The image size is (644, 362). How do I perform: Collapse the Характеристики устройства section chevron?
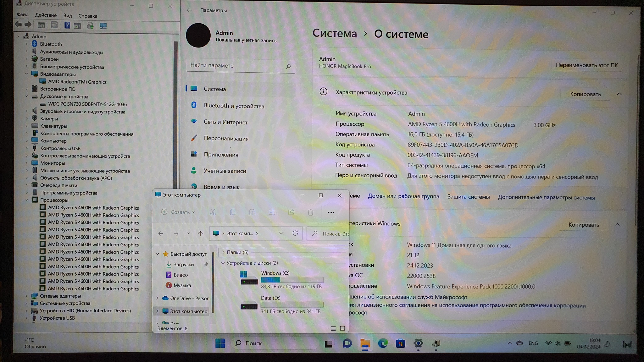(x=619, y=94)
